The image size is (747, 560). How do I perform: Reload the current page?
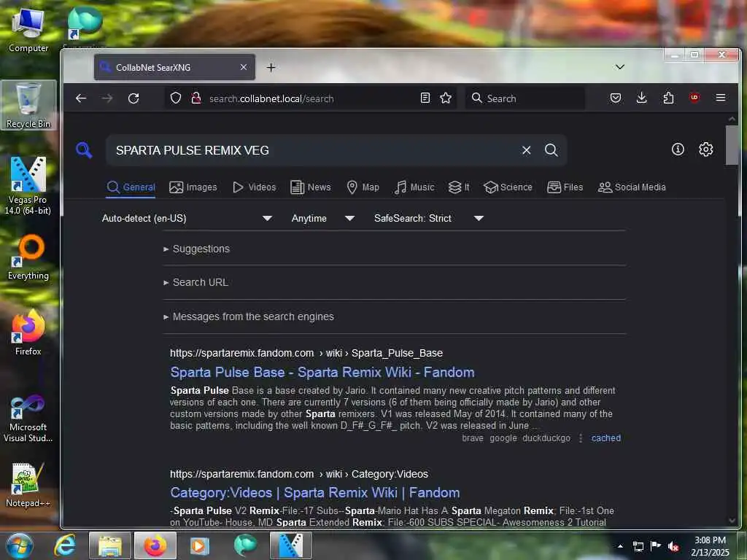click(x=133, y=98)
